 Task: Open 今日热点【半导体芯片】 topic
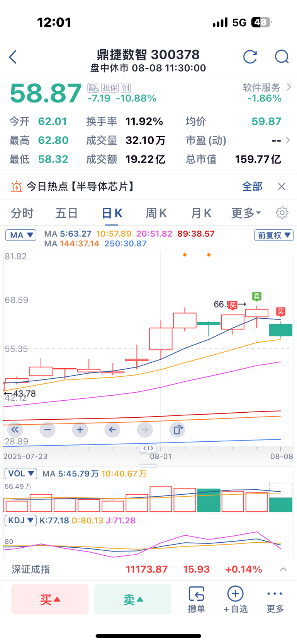click(81, 187)
